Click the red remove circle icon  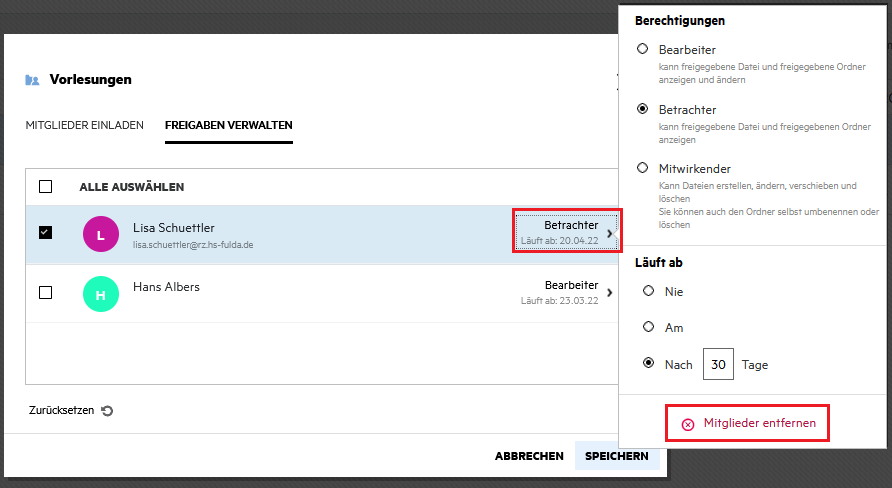click(x=688, y=424)
